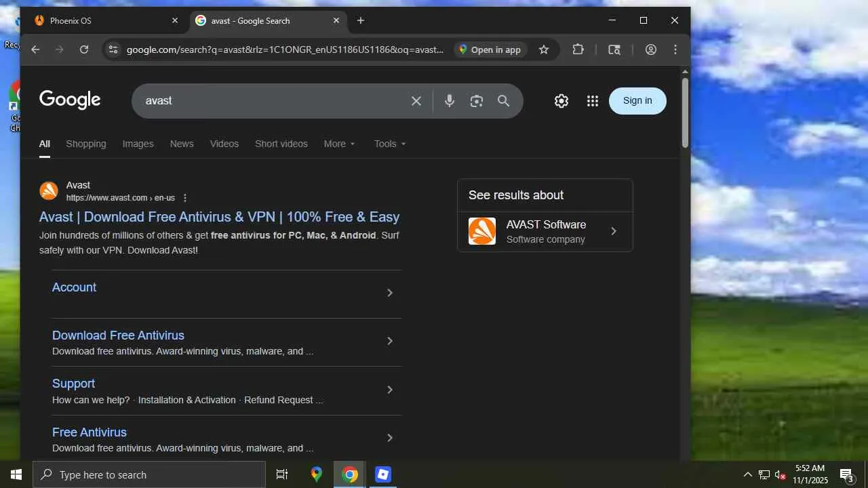The width and height of the screenshot is (868, 488).
Task: Open Task View on the taskbar
Action: 282,474
